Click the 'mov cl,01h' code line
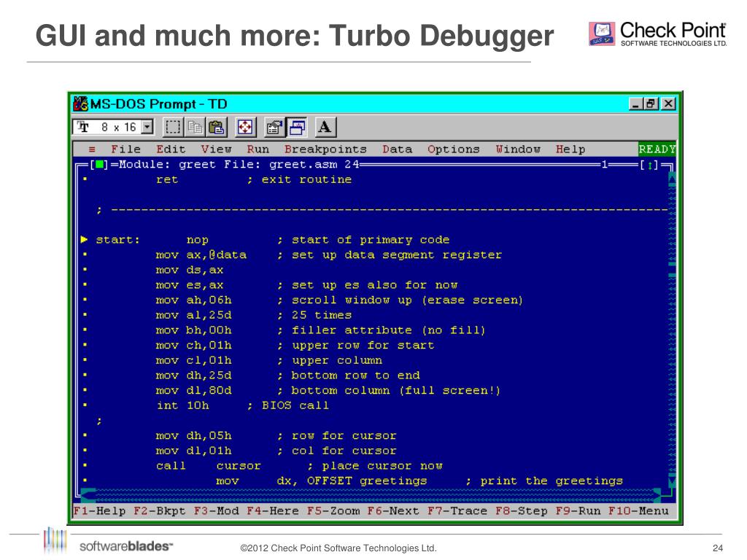 [193, 360]
